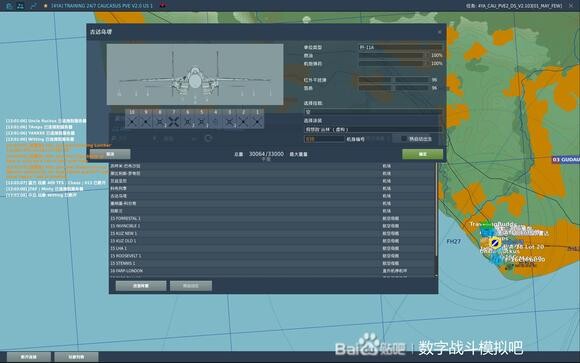Click the aircraft front-view preview image
This screenshot has height=363, width=580.
click(195, 74)
